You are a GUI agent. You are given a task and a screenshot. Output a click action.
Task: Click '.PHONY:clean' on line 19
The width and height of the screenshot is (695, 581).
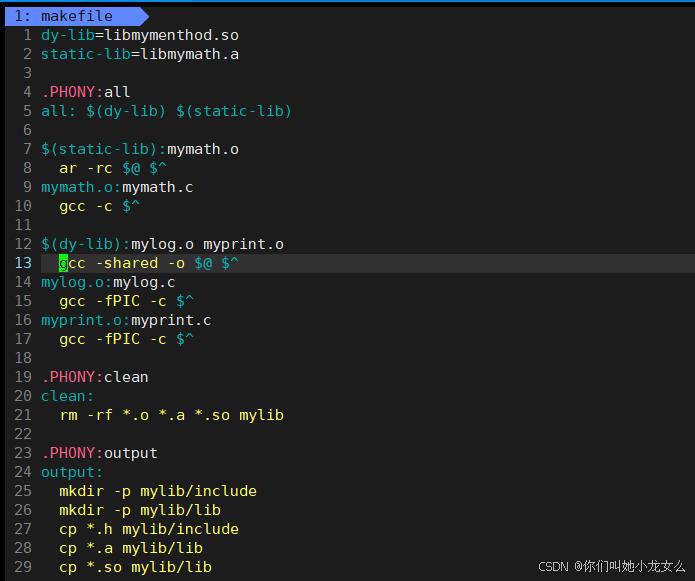click(94, 377)
